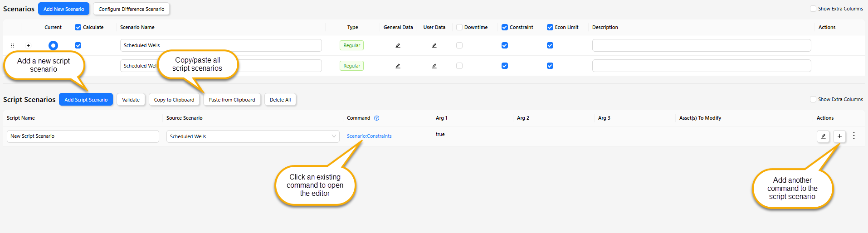Click the drag handle on first scenario row
Image resolution: width=868 pixels, height=233 pixels.
(12, 45)
